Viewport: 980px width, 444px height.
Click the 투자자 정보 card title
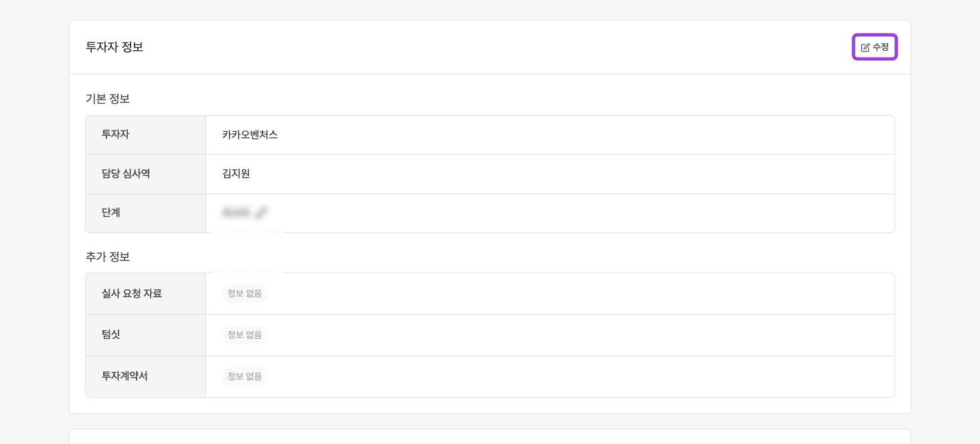coord(114,47)
